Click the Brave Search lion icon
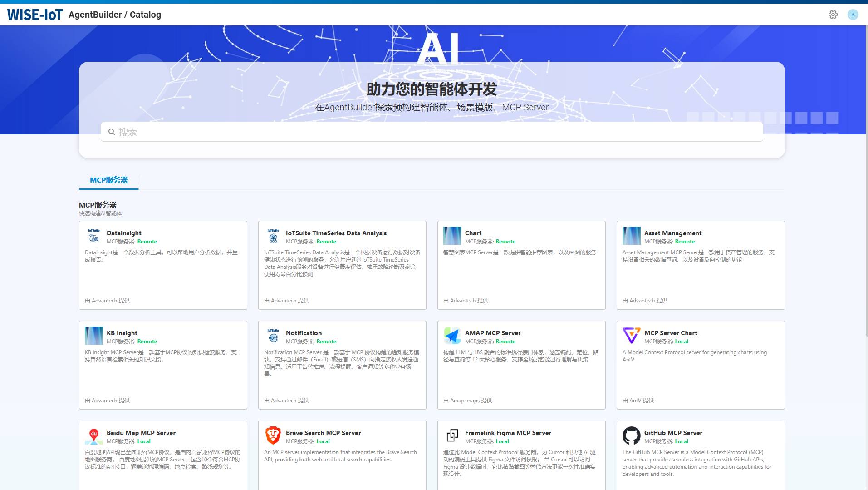Screen dimensions: 868x490 pyautogui.click(x=273, y=436)
